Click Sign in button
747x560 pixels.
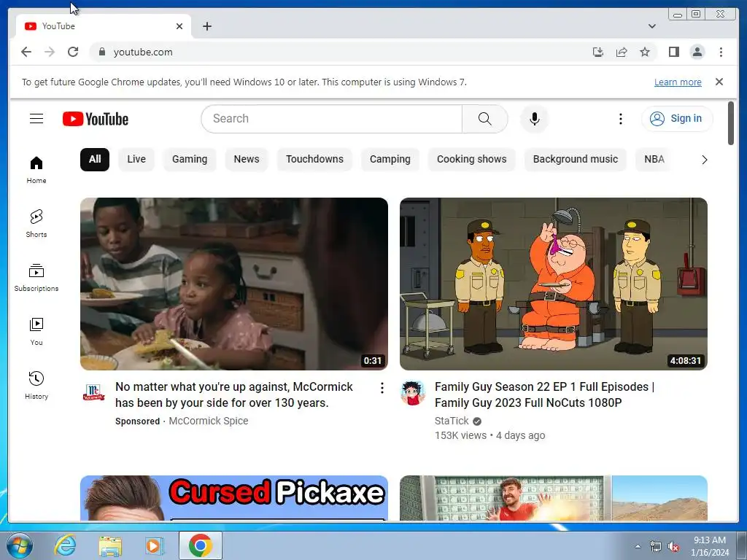[677, 119]
